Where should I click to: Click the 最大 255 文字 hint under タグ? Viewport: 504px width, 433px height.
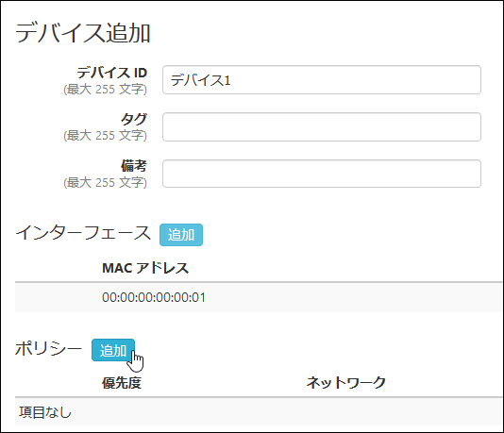click(106, 135)
